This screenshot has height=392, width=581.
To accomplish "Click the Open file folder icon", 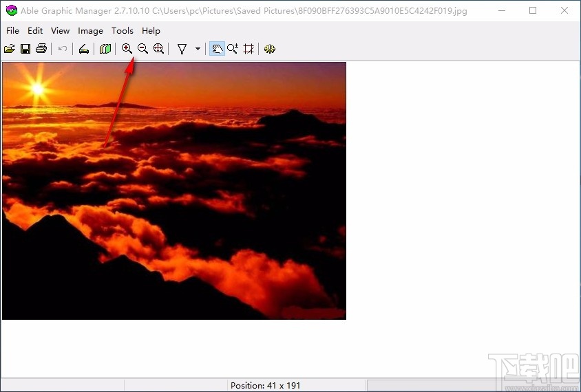I will point(10,49).
